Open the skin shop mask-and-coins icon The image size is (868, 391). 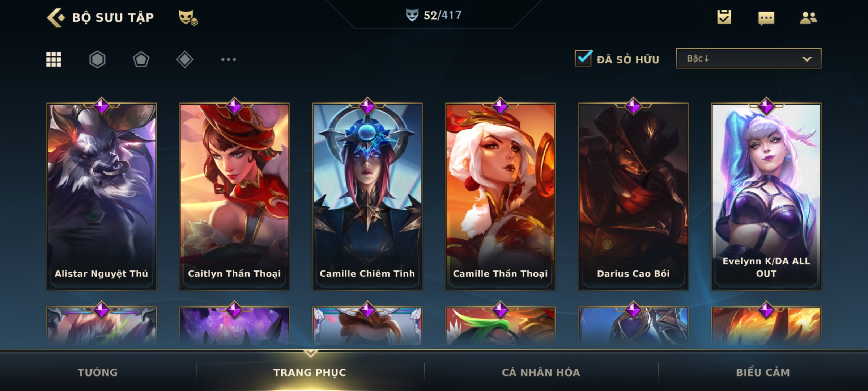(x=188, y=18)
